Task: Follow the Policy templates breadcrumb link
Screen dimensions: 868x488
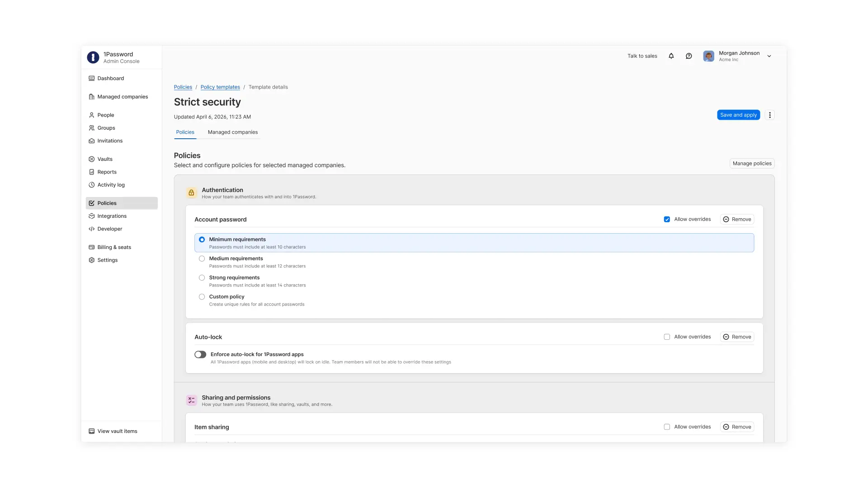Action: point(220,87)
